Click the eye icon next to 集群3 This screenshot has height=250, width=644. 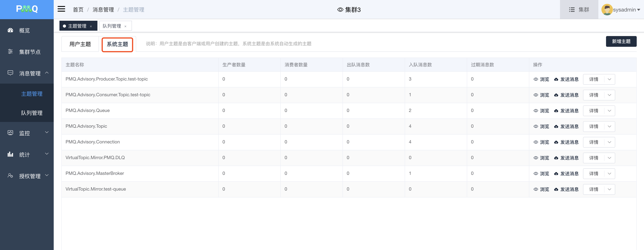(340, 10)
